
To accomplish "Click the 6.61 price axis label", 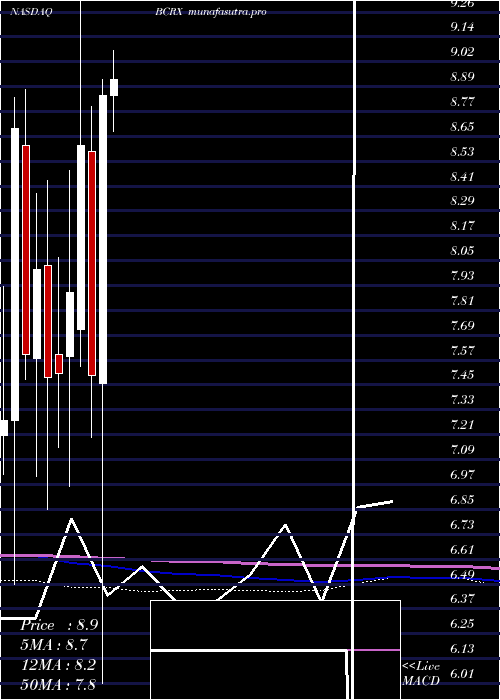I will (x=462, y=550).
